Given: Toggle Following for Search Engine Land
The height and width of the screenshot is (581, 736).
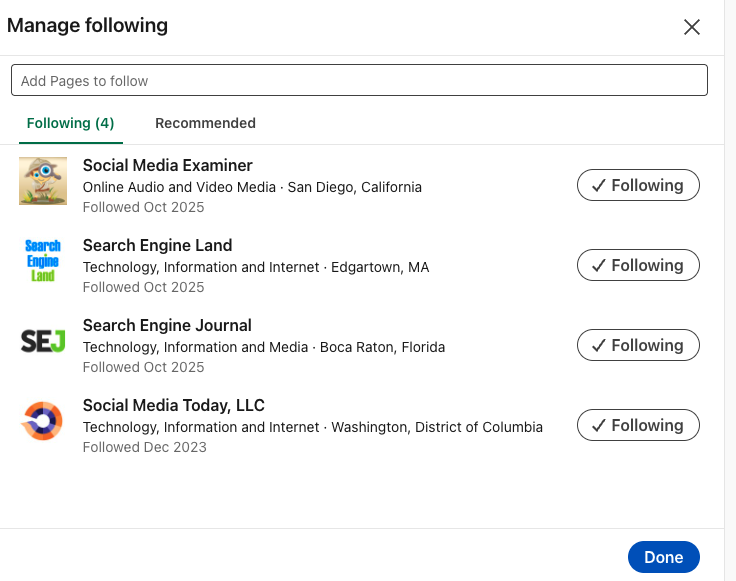Looking at the screenshot, I should pyautogui.click(x=638, y=265).
